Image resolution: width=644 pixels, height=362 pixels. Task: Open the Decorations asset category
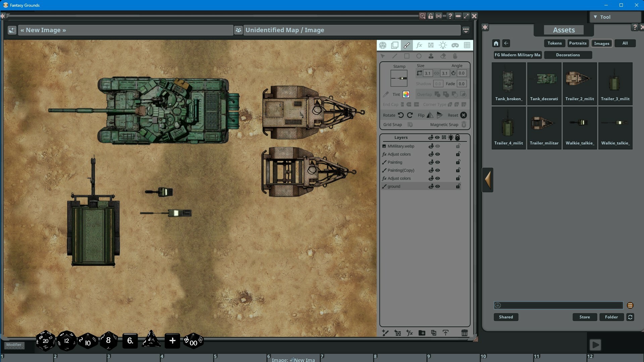[568, 55]
